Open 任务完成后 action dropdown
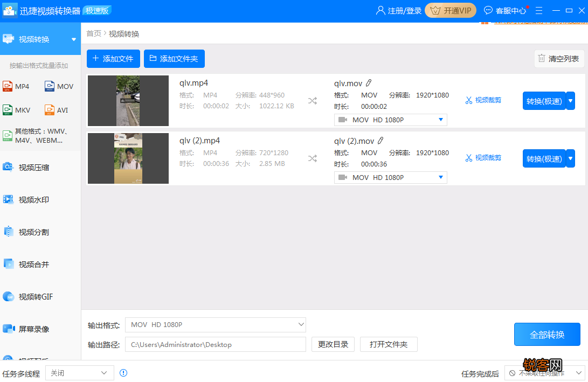The height and width of the screenshot is (382, 588). (x=544, y=373)
